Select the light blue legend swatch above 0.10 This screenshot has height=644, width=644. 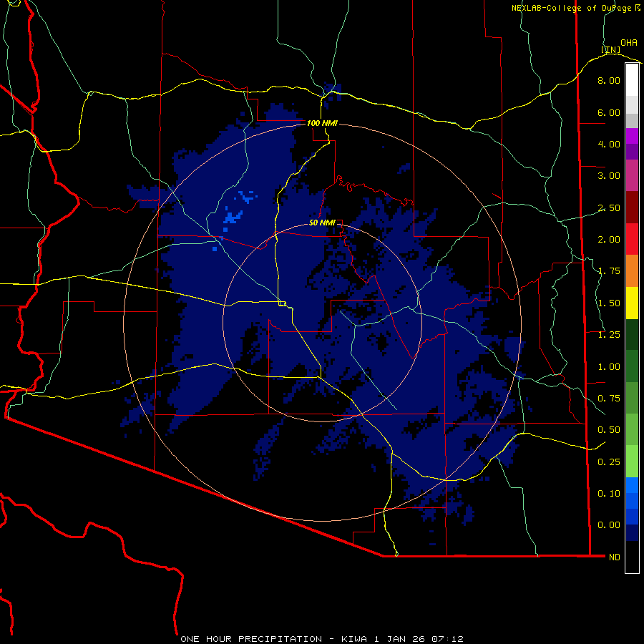632,485
